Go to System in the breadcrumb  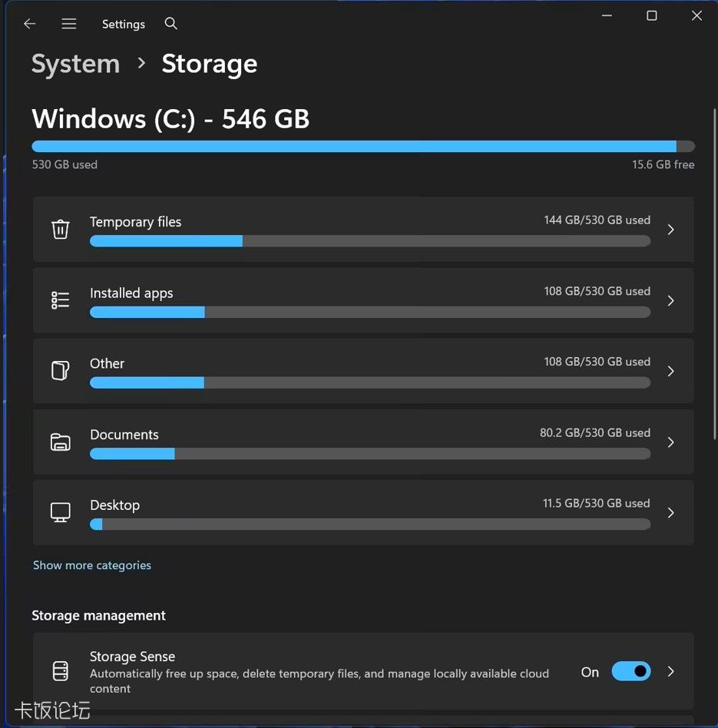[x=75, y=64]
